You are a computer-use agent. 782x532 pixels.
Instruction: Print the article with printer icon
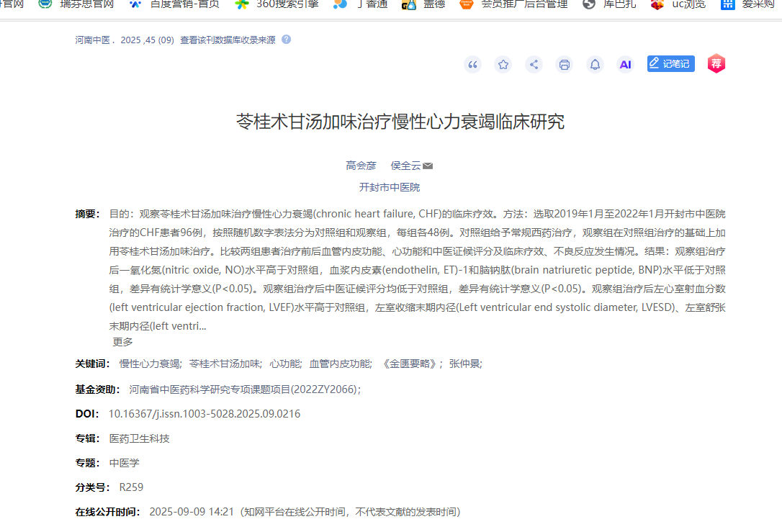[x=564, y=64]
